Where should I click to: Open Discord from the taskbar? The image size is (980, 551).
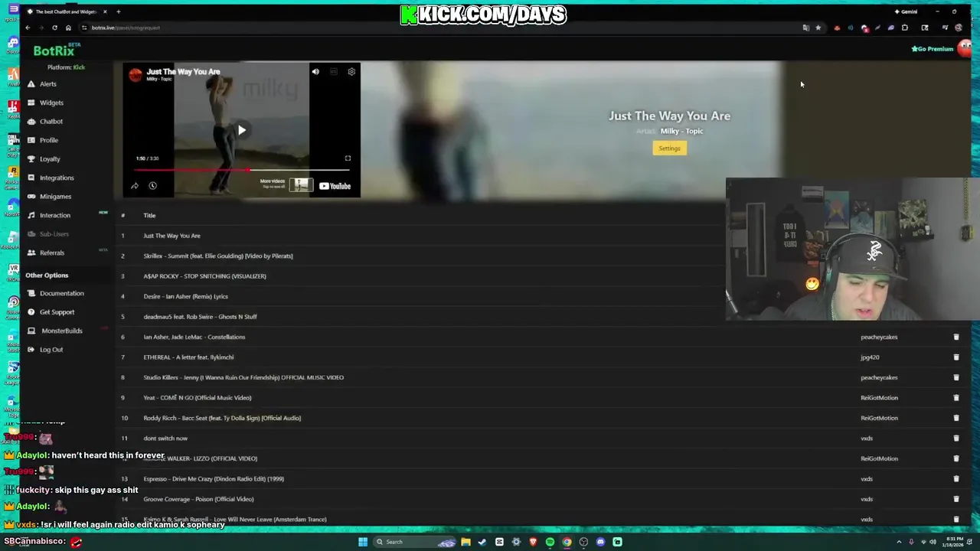[600, 542]
